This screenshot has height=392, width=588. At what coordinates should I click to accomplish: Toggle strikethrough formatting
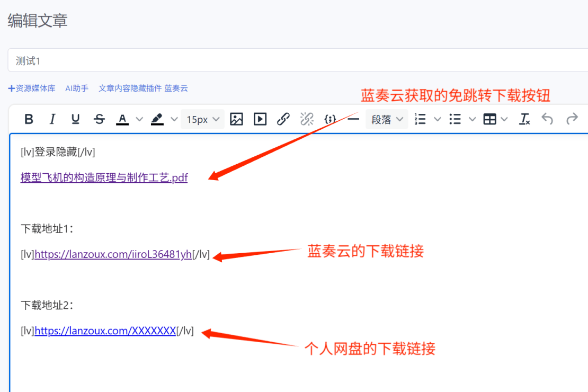(x=99, y=119)
